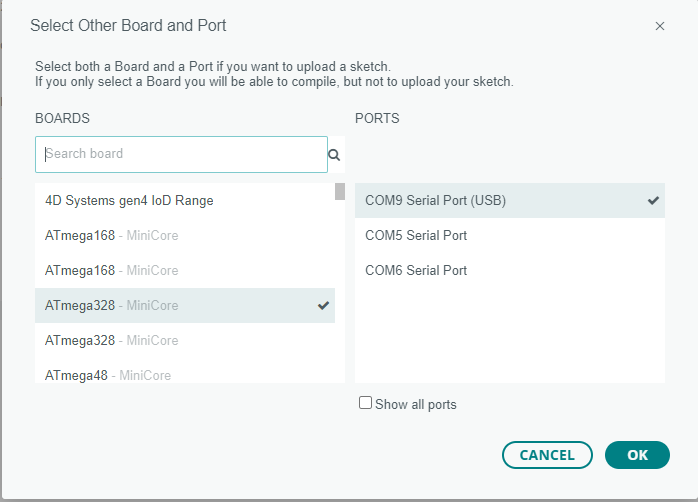Enable the Show all ports checkbox
This screenshot has width=698, height=502.
pyautogui.click(x=365, y=403)
